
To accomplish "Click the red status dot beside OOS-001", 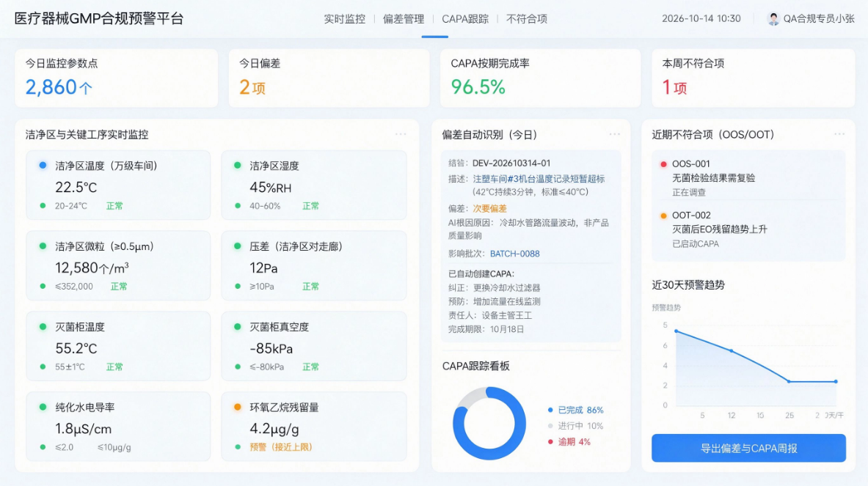I will coord(663,164).
